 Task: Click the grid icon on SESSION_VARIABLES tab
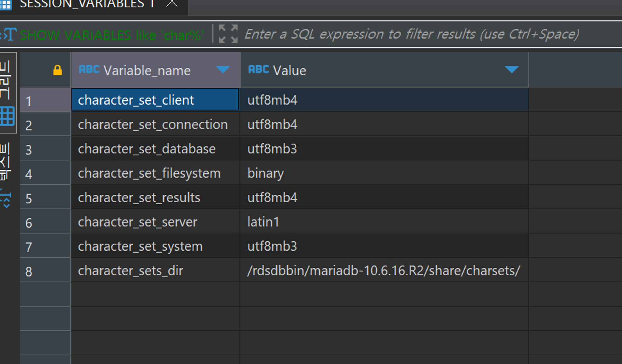tap(6, 4)
